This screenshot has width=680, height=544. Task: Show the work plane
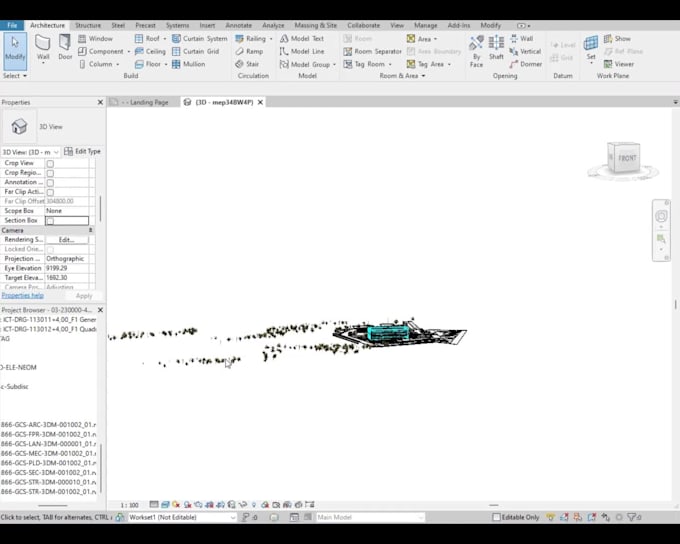[x=617, y=39]
